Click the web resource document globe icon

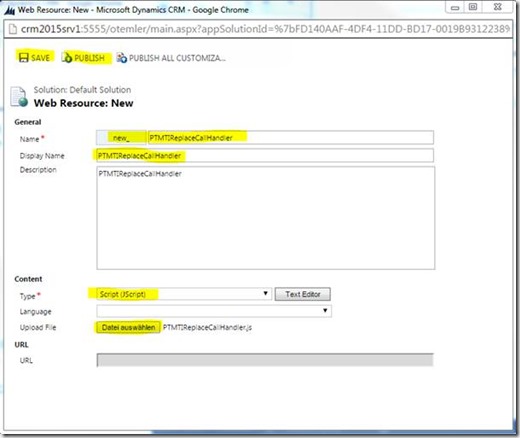(x=19, y=97)
